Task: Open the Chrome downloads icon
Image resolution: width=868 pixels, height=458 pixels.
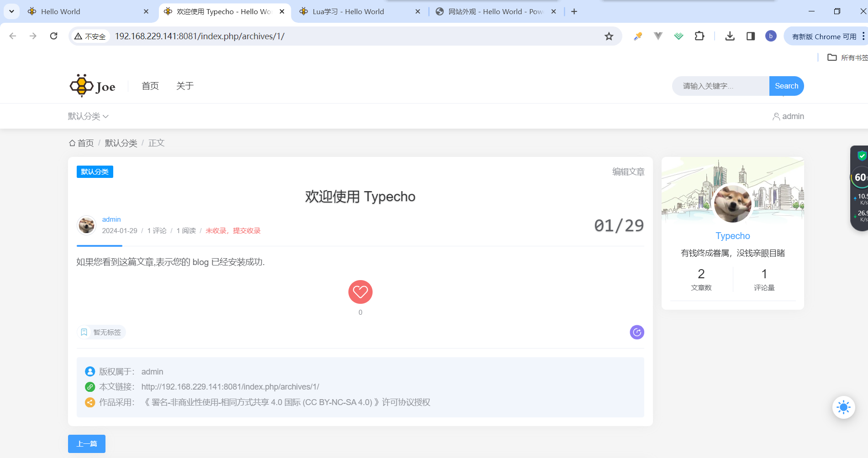Action: [x=730, y=36]
